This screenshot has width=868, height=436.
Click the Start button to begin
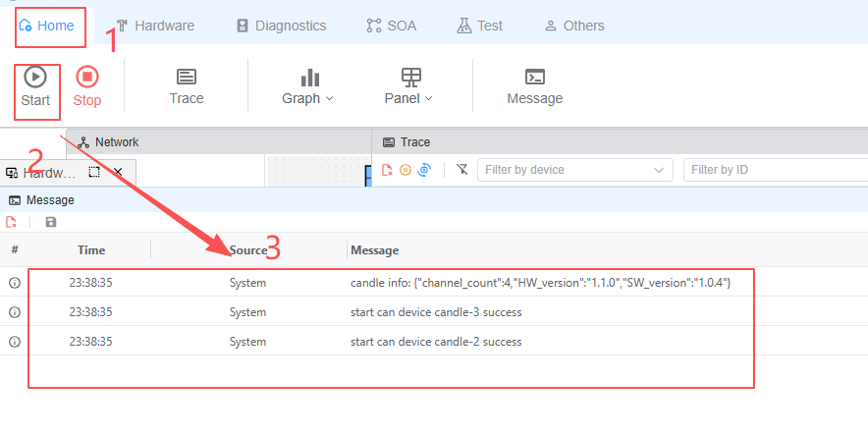35,86
